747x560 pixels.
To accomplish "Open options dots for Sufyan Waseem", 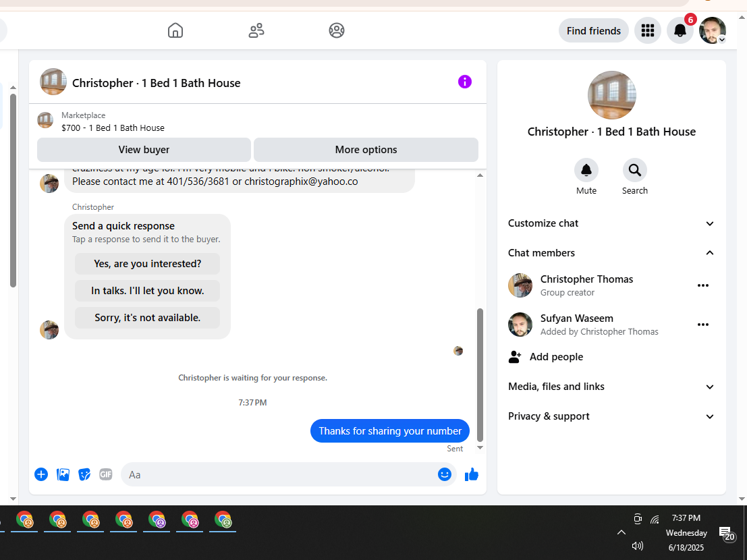I will pos(703,325).
